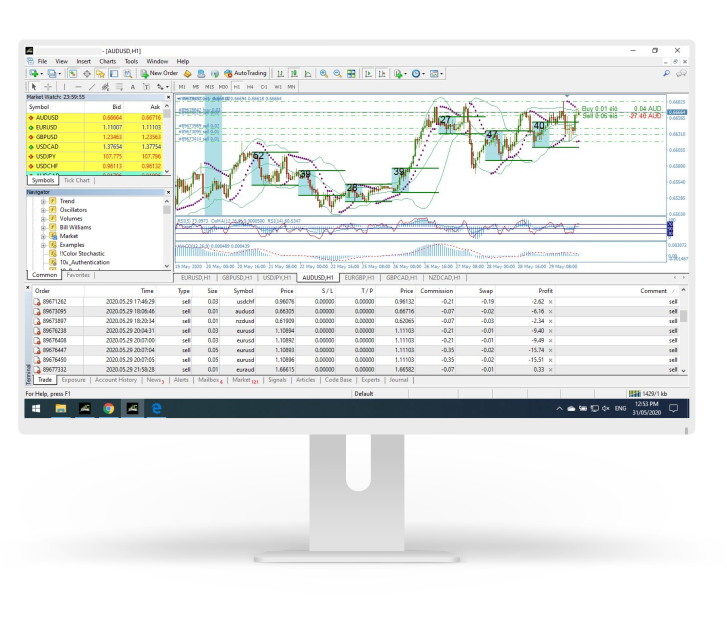This screenshot has height=634, width=727.
Task: Toggle the Market Watch window icon
Action: click(x=73, y=73)
